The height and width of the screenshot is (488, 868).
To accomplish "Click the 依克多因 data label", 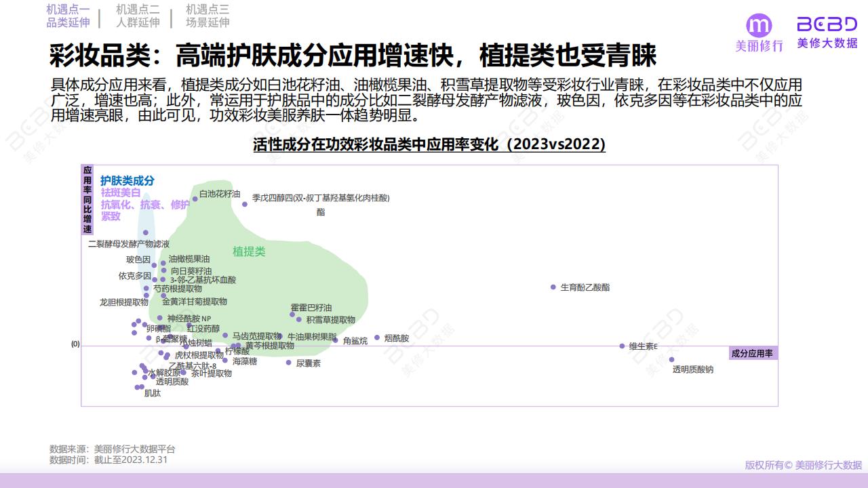I will coord(135,276).
